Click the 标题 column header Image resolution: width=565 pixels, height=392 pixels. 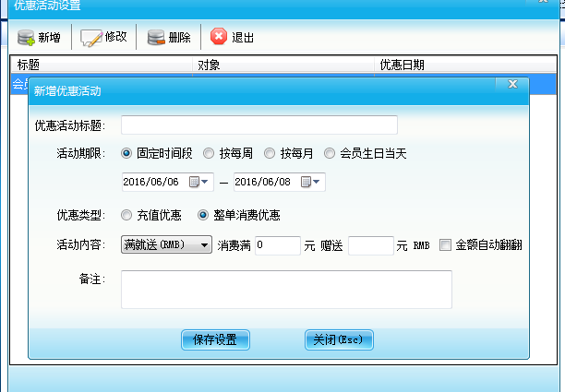click(102, 65)
